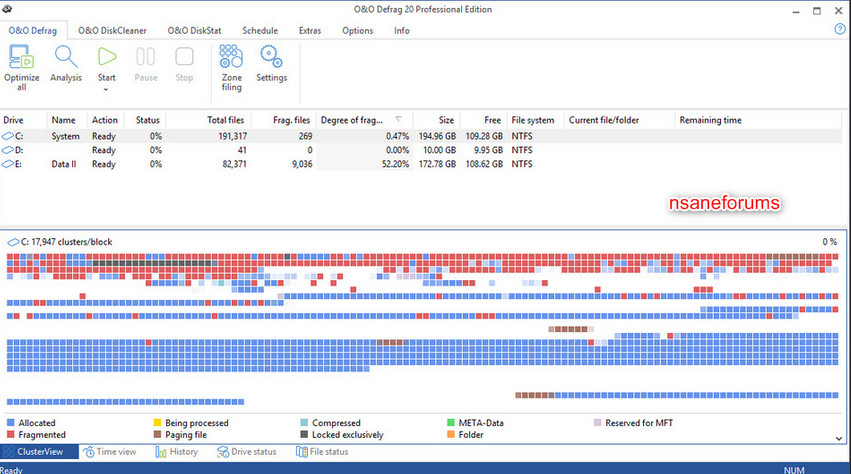Switch to the O&O Defrag tab
The image size is (851, 474).
[33, 30]
